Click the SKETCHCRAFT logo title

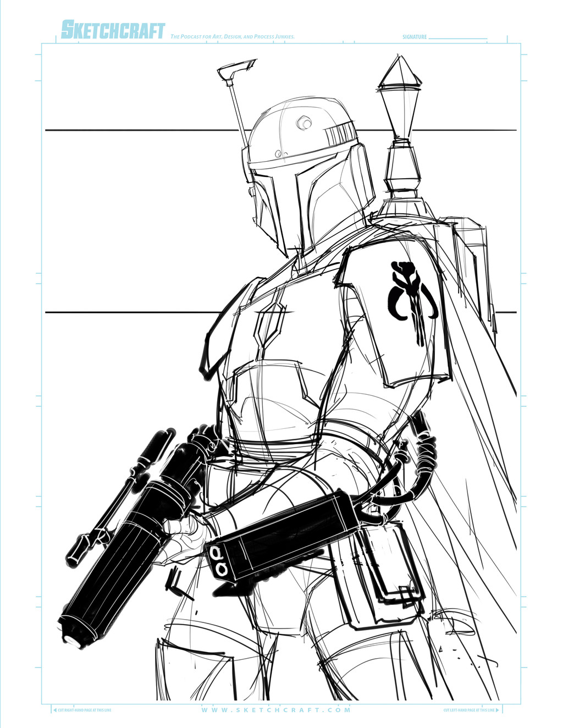click(x=113, y=30)
